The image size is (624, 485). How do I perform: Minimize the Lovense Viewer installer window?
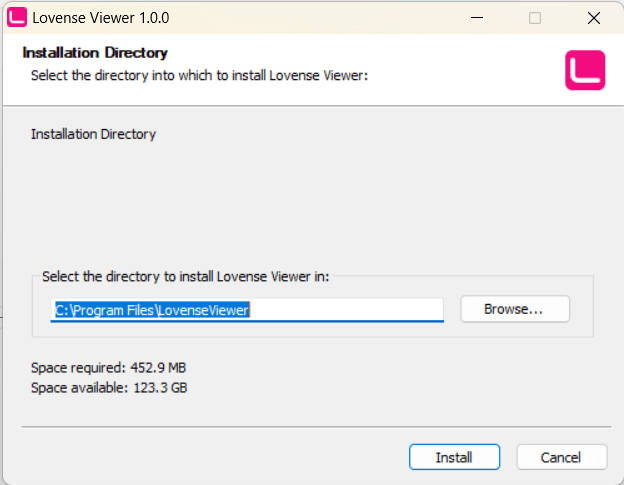(x=477, y=18)
